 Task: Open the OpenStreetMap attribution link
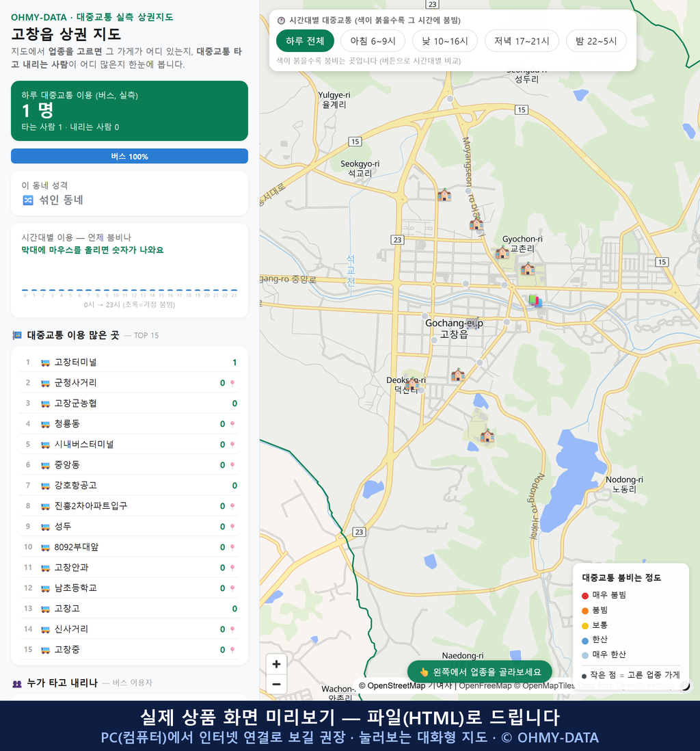point(396,686)
